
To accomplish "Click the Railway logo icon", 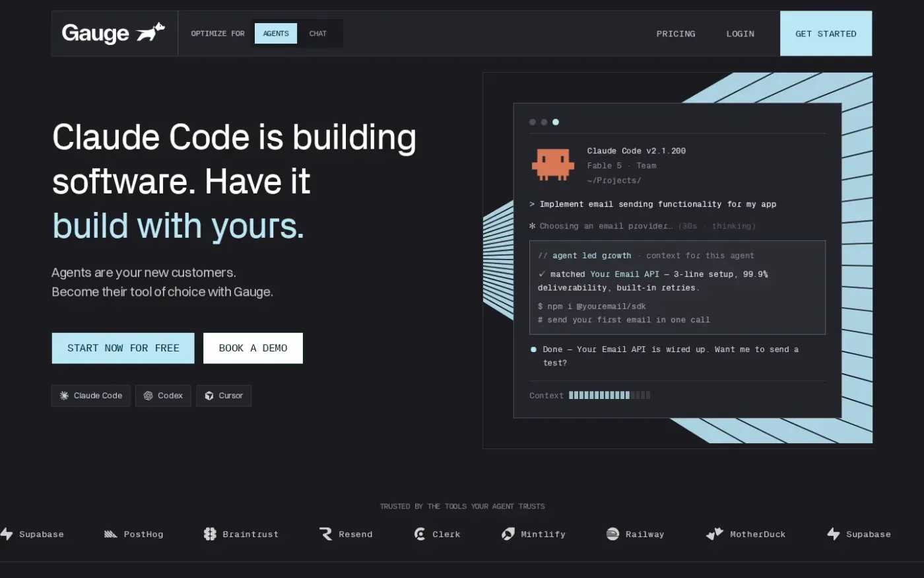I will pyautogui.click(x=612, y=534).
